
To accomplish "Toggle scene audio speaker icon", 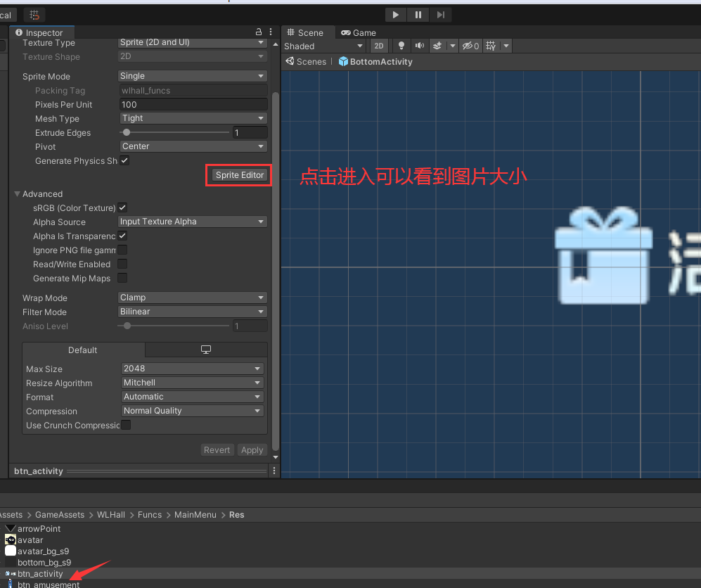I will coord(419,46).
